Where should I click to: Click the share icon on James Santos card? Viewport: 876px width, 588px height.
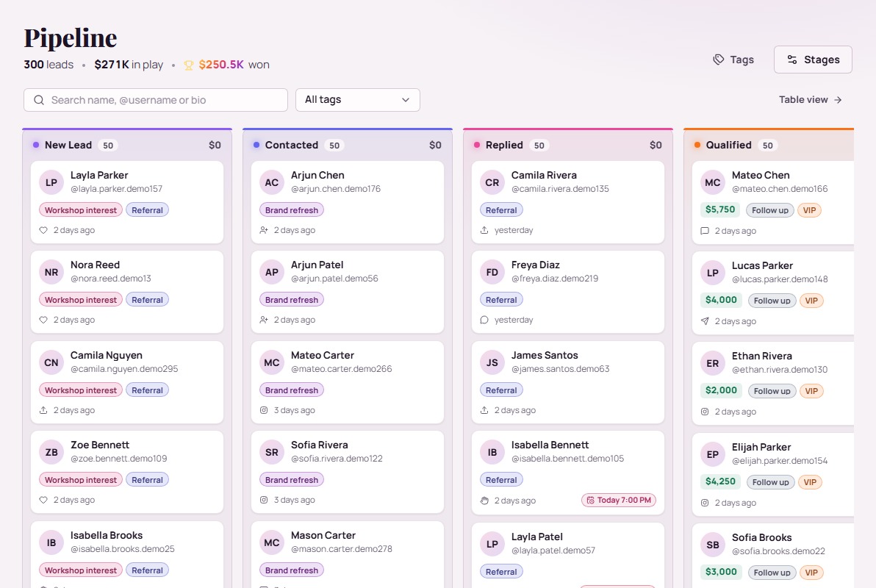484,410
